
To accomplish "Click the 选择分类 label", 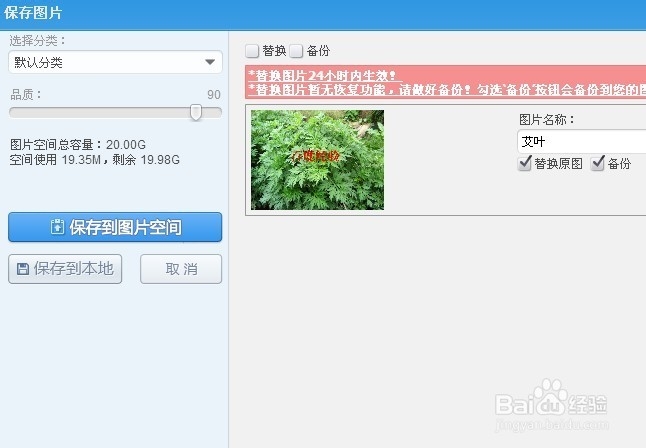I will [37, 41].
